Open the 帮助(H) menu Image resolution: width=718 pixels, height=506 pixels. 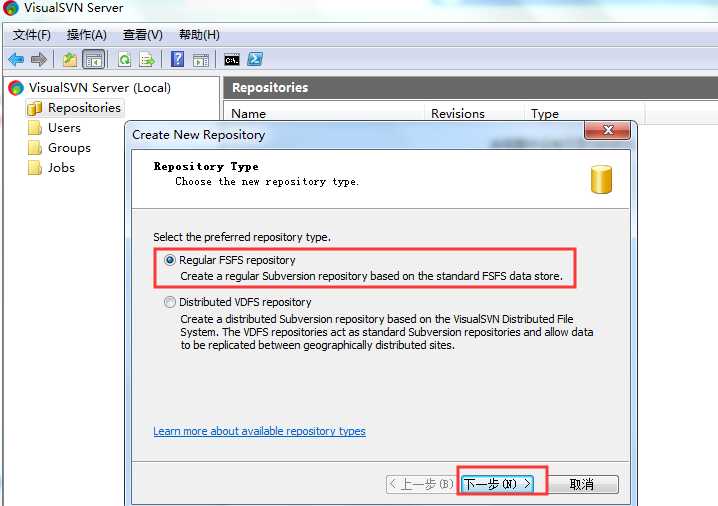coord(199,34)
